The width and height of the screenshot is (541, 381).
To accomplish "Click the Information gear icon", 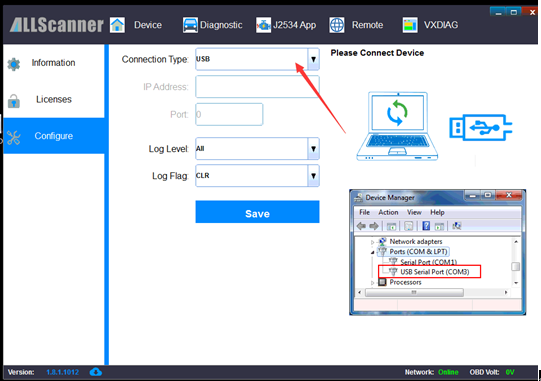I will (14, 64).
